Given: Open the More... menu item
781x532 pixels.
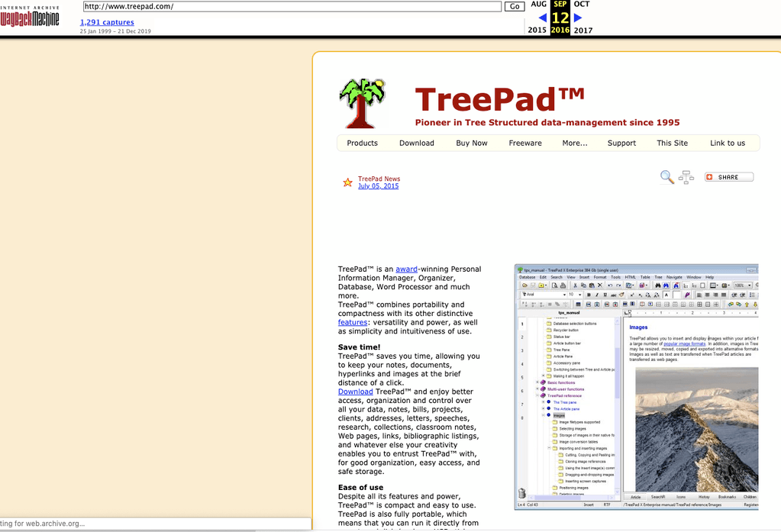Looking at the screenshot, I should [575, 143].
